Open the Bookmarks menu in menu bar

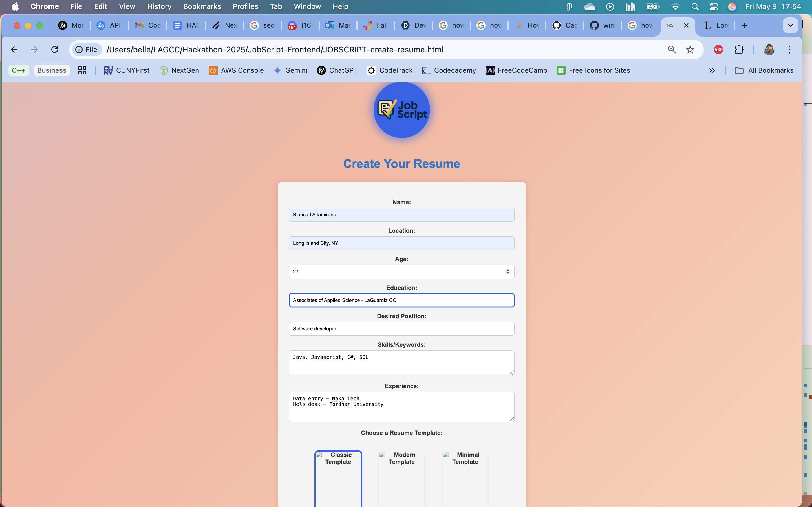pos(202,6)
